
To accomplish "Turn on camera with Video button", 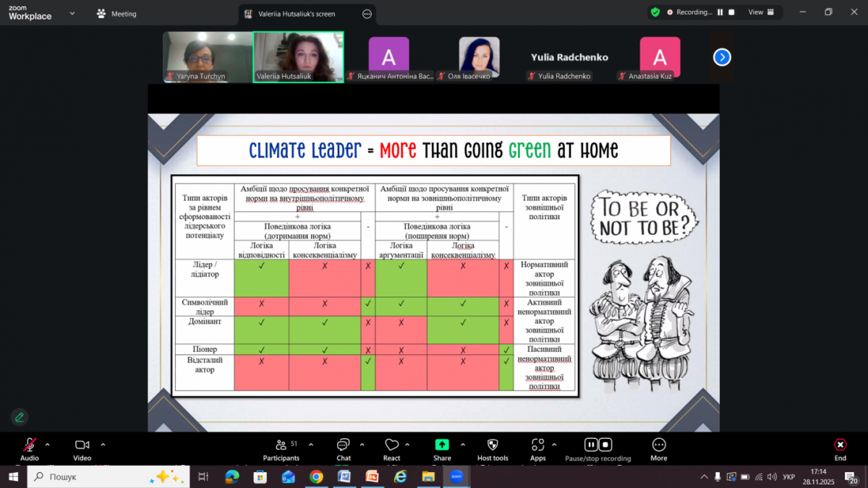I will (82, 445).
